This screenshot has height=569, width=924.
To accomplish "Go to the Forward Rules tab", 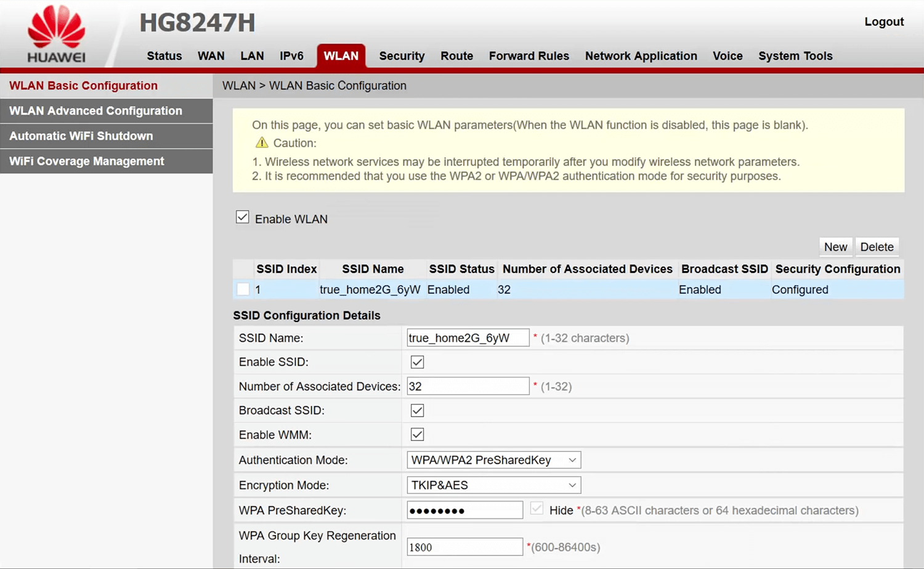I will pos(529,56).
